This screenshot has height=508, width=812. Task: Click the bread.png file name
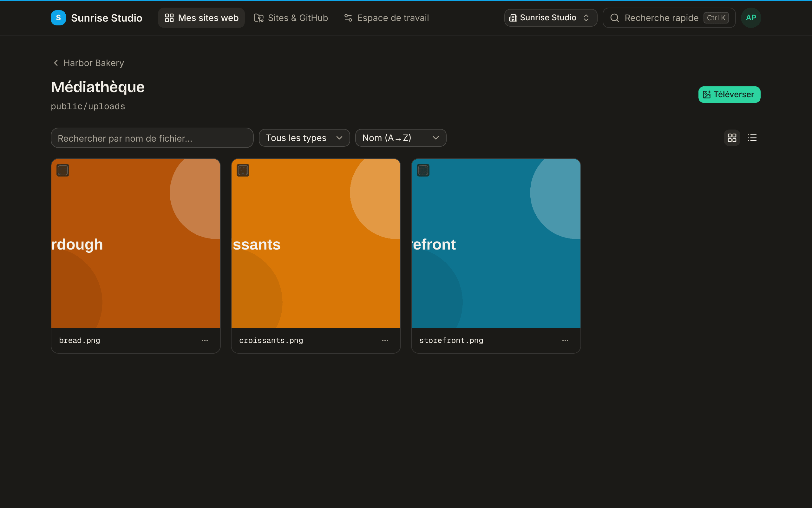(x=80, y=340)
